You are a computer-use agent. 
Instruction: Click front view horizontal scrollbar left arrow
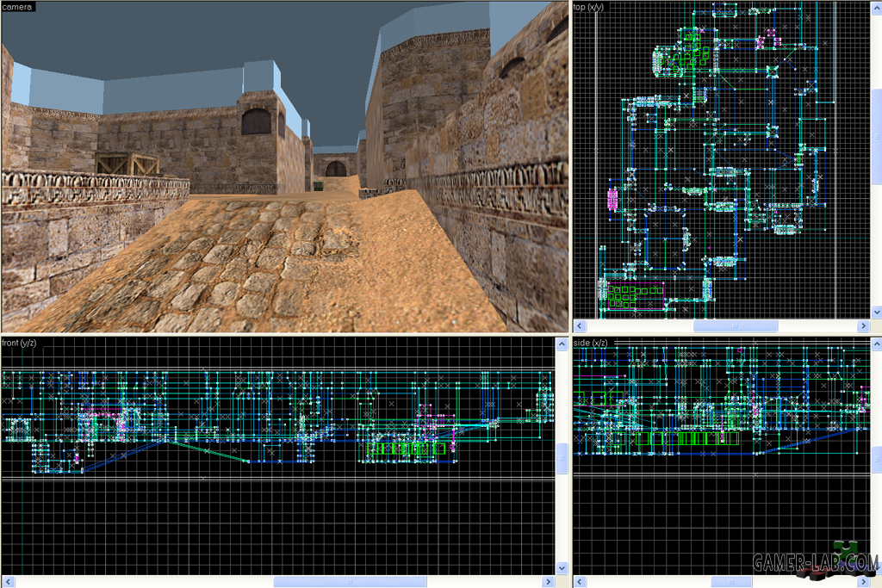[8, 582]
